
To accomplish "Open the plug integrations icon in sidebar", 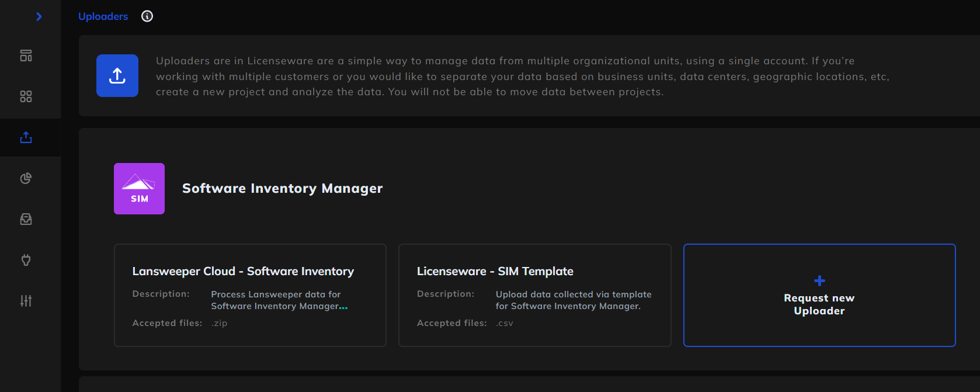I will 26,260.
